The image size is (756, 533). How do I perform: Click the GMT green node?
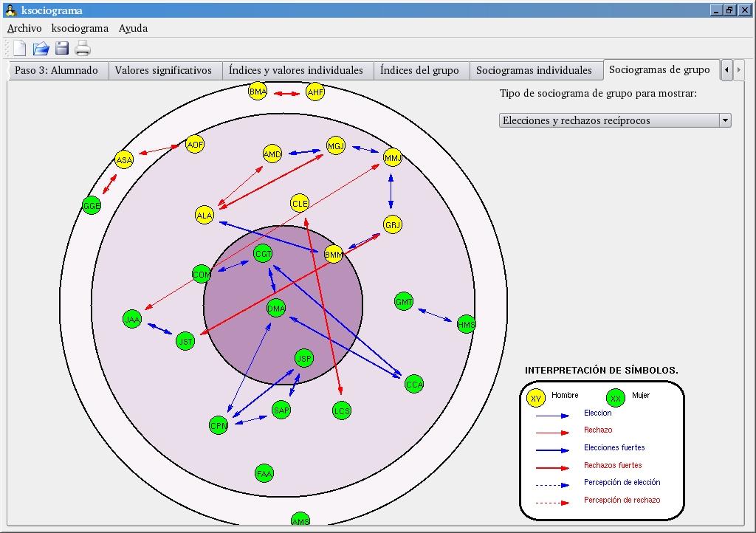pyautogui.click(x=404, y=302)
